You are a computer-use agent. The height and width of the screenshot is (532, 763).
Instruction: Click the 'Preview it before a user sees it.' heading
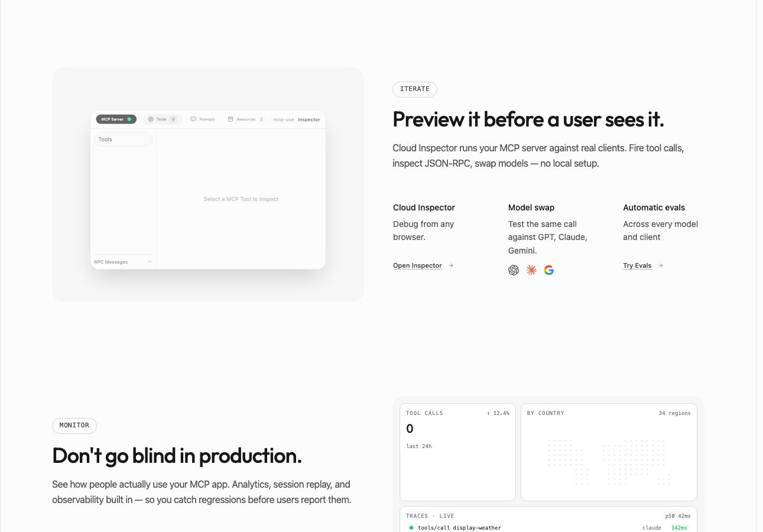click(x=528, y=120)
